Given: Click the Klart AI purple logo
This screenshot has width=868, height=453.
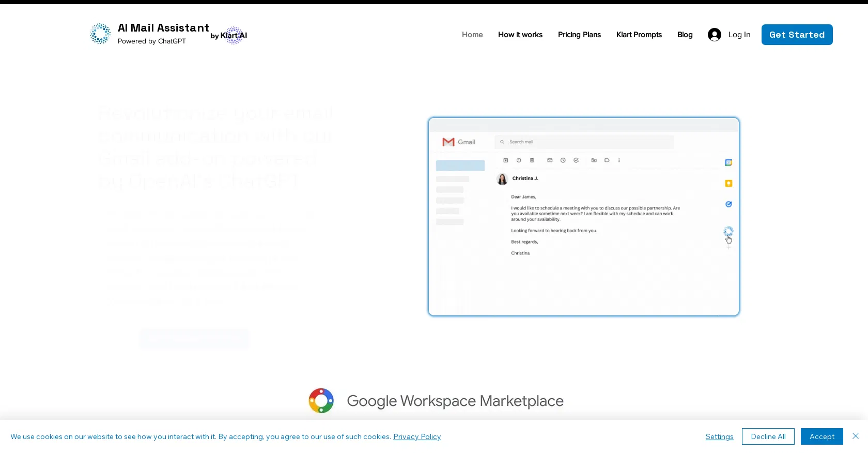Looking at the screenshot, I should 234,35.
